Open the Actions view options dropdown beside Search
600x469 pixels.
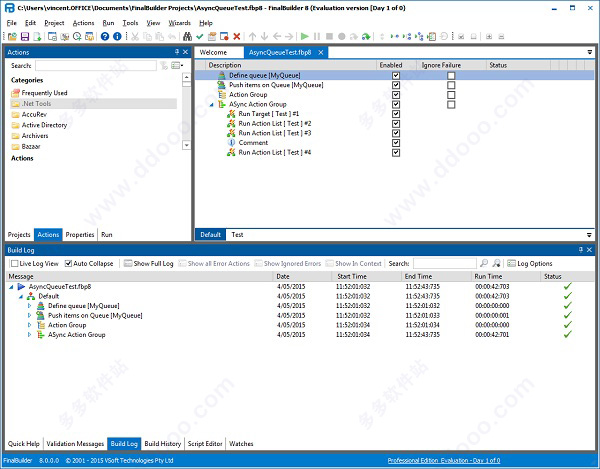[x=177, y=65]
